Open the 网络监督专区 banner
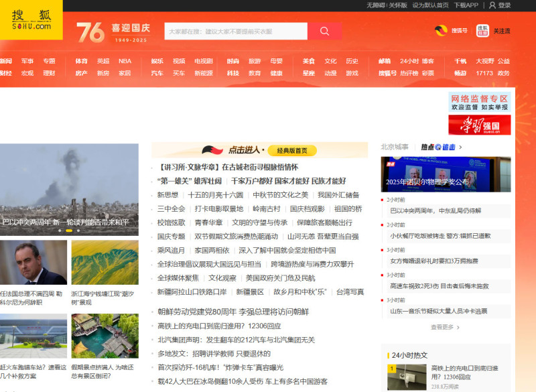Image resolution: width=536 pixels, height=392 pixels. pyautogui.click(x=479, y=102)
